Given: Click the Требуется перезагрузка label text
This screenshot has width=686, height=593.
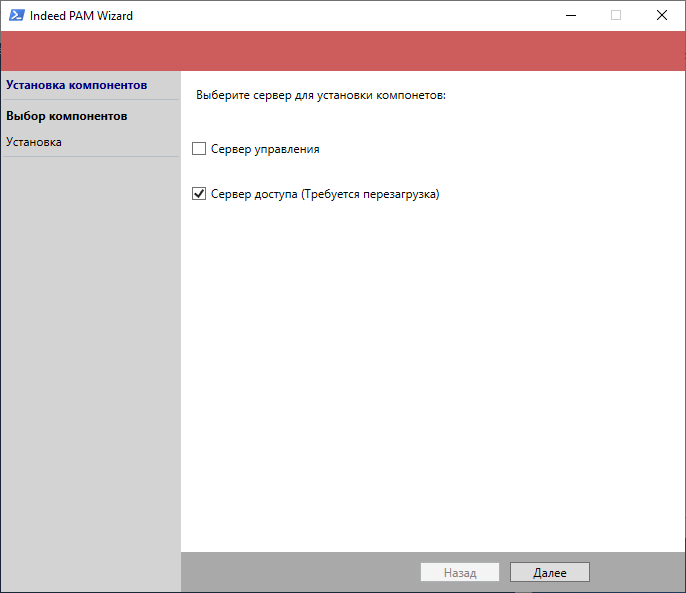Looking at the screenshot, I should 370,194.
